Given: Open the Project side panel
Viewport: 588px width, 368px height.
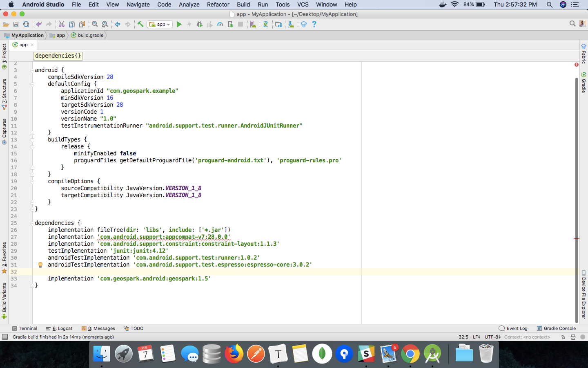Looking at the screenshot, I should point(4,56).
